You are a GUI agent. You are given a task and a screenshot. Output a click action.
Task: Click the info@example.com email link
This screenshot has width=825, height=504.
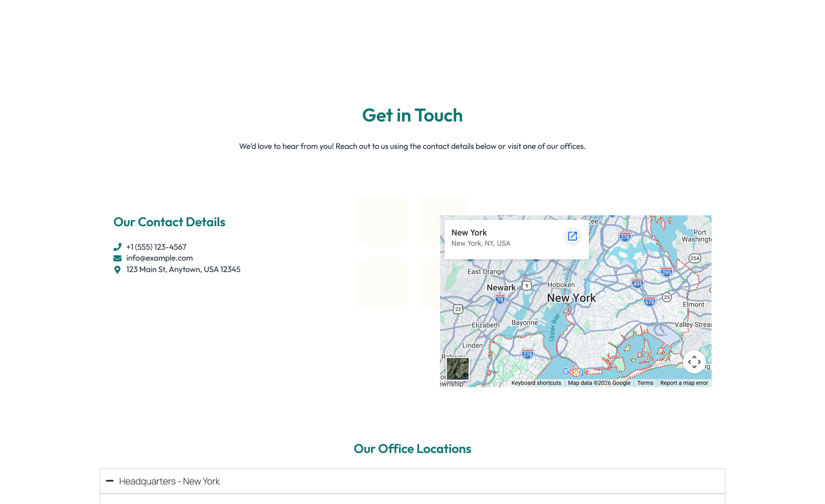tap(160, 258)
